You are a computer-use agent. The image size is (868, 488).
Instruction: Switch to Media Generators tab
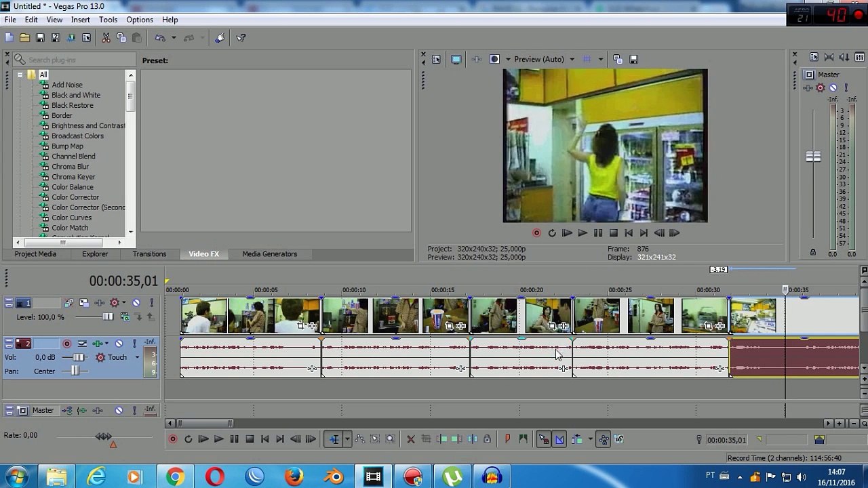tap(270, 253)
